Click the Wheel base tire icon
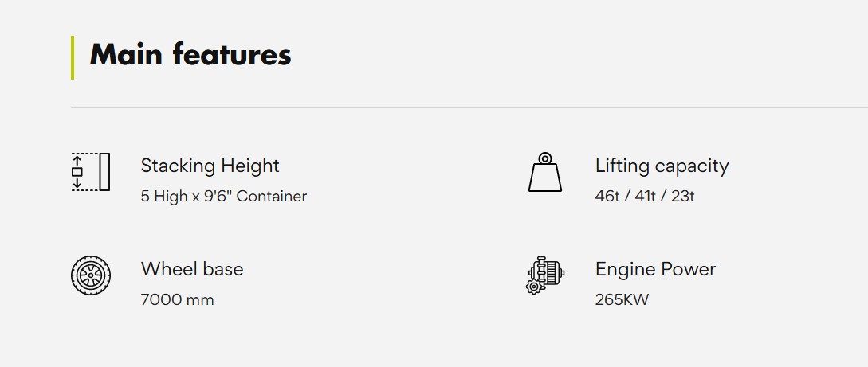Image resolution: width=868 pixels, height=367 pixels. (91, 275)
